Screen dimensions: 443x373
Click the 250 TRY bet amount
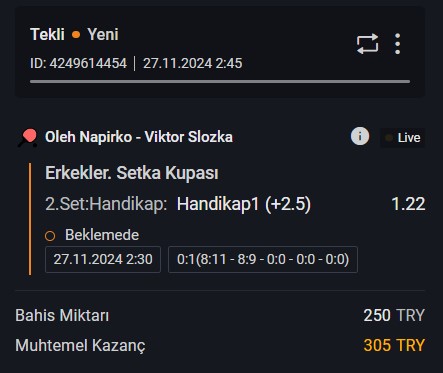(x=394, y=315)
